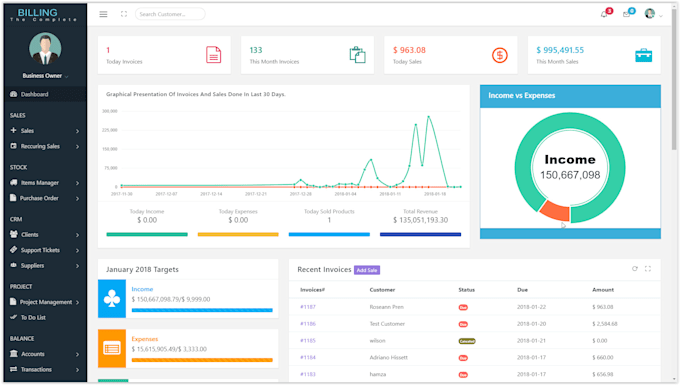Image resolution: width=680 pixels, height=385 pixels.
Task: Open the hamburger menu in the top bar
Action: (103, 14)
